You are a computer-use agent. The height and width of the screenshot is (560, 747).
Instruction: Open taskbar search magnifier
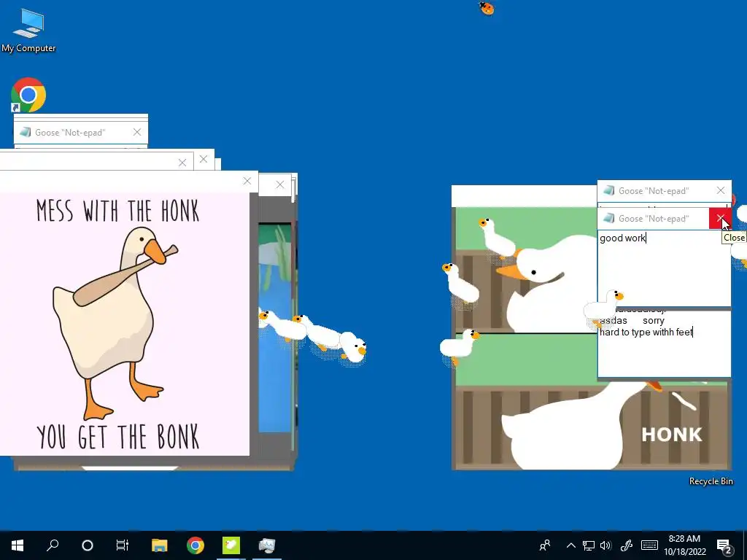point(53,545)
